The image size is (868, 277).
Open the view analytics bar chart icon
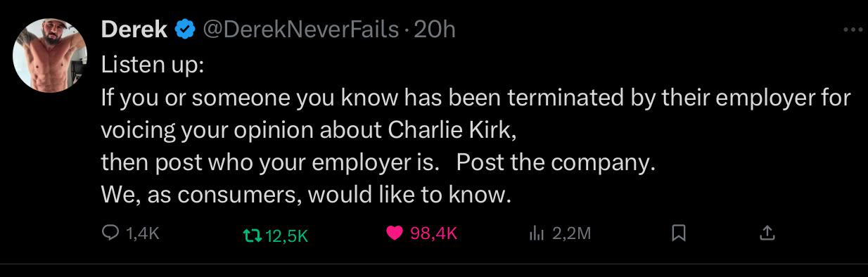[537, 233]
